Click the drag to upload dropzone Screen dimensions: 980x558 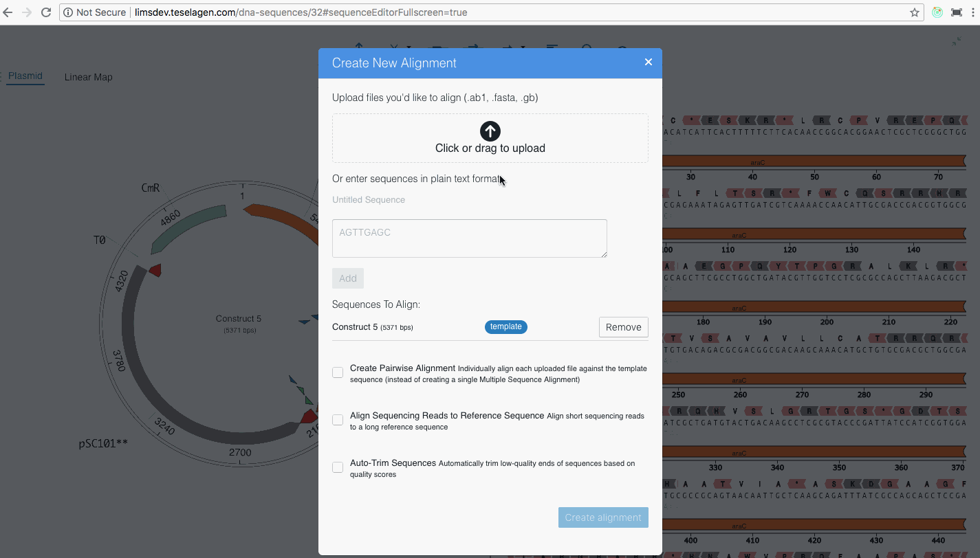(490, 138)
